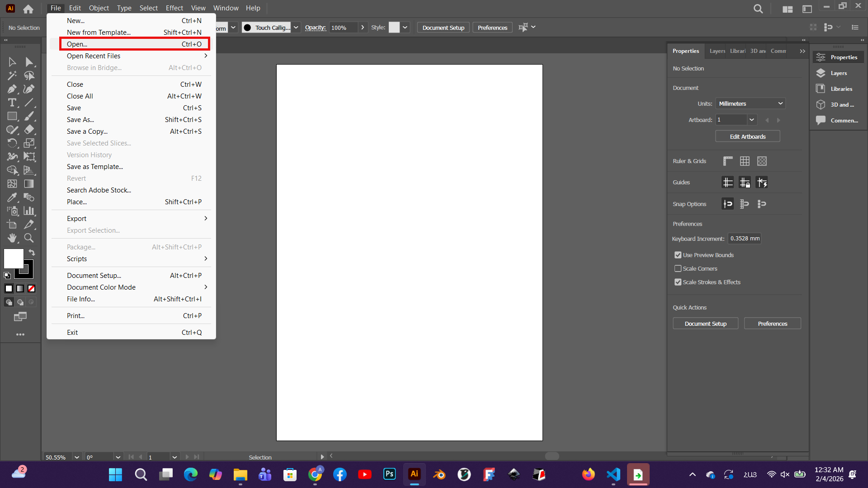This screenshot has height=488, width=868.
Task: Choose the Hand tool
Action: point(12,238)
